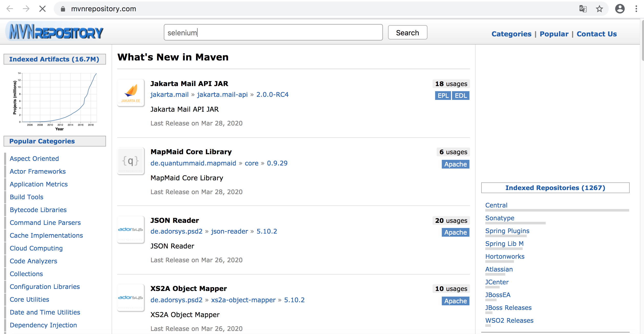Open the MapMaid Core Library title
This screenshot has height=334, width=644.
(x=191, y=152)
